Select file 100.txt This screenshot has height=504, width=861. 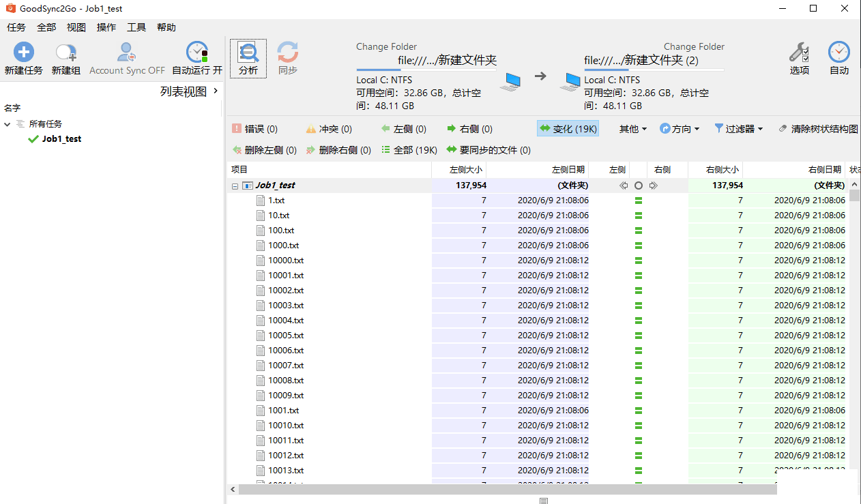(281, 231)
